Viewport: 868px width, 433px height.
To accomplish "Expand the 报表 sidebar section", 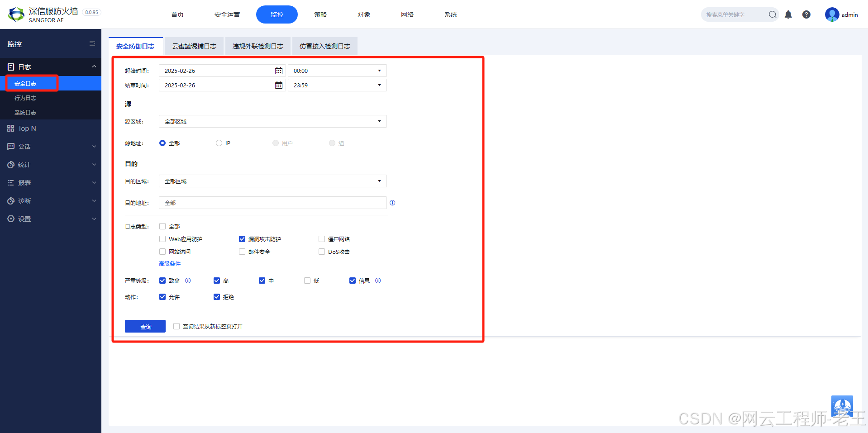I will pyautogui.click(x=94, y=183).
